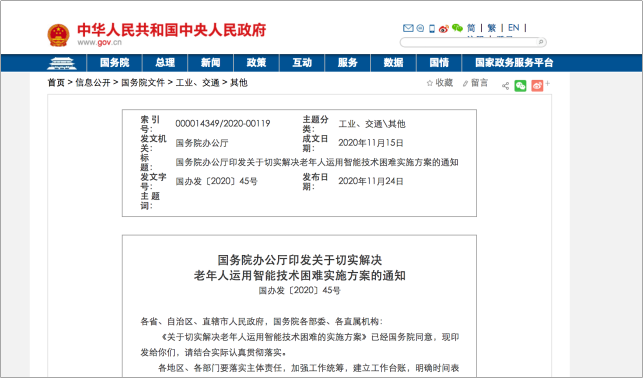Viewport: 643px width, 378px height.
Task: Click index number 000014349/2020-00119
Action: pos(223,123)
